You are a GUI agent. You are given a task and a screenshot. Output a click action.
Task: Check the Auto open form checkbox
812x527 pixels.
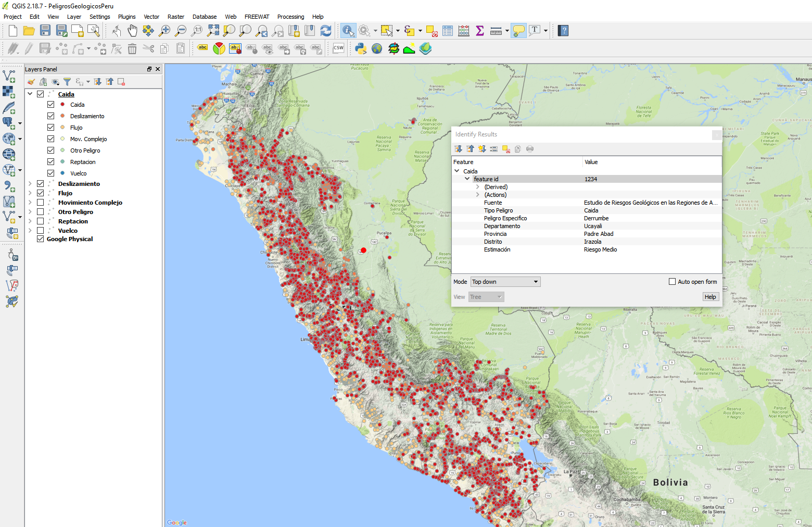click(x=672, y=282)
